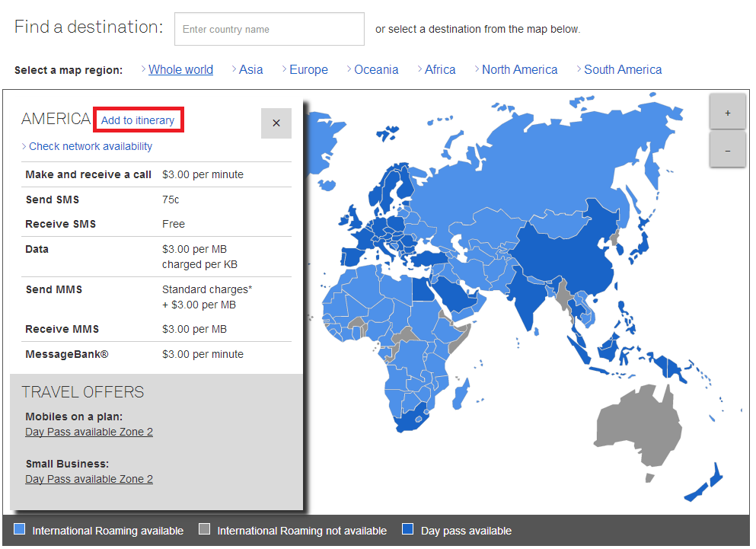Select the Whole world map region
The image size is (756, 549).
[180, 69]
